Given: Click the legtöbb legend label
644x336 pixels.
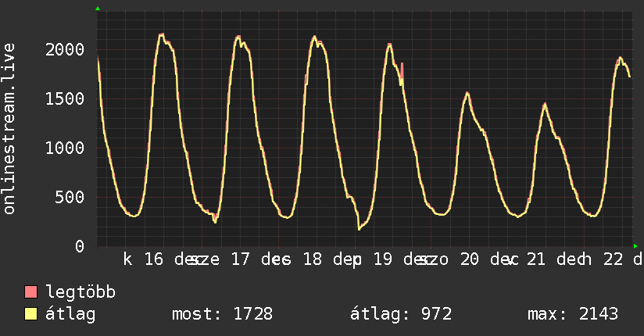Looking at the screenshot, I should 80,292.
